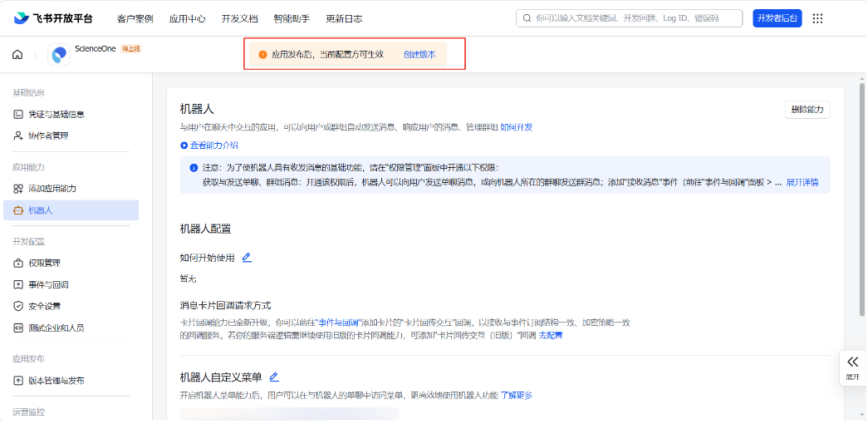Click the 版本管理与发布 upload icon
The image size is (868, 424).
[18, 381]
